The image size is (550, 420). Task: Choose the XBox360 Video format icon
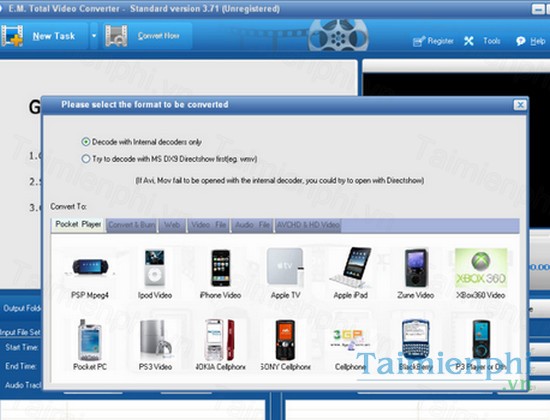coord(481,268)
